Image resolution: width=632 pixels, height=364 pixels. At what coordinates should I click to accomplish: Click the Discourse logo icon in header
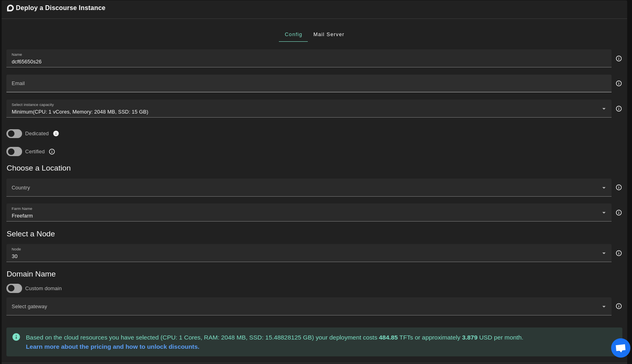point(10,8)
